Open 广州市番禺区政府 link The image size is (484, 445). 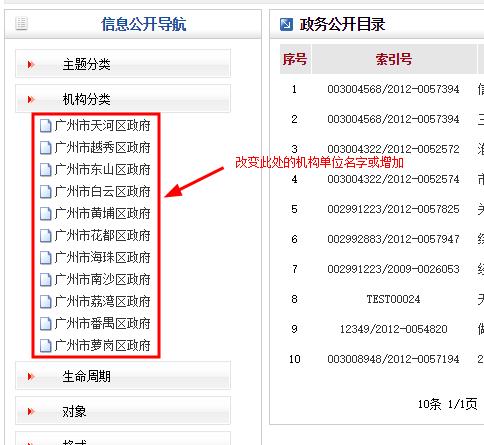pos(102,324)
